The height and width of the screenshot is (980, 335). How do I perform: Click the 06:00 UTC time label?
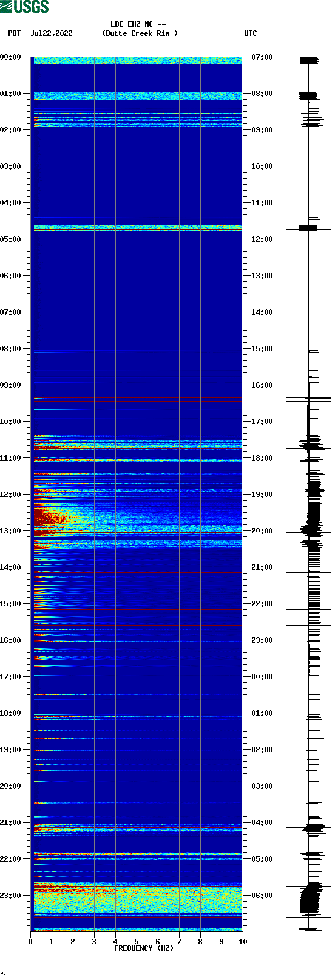(262, 896)
